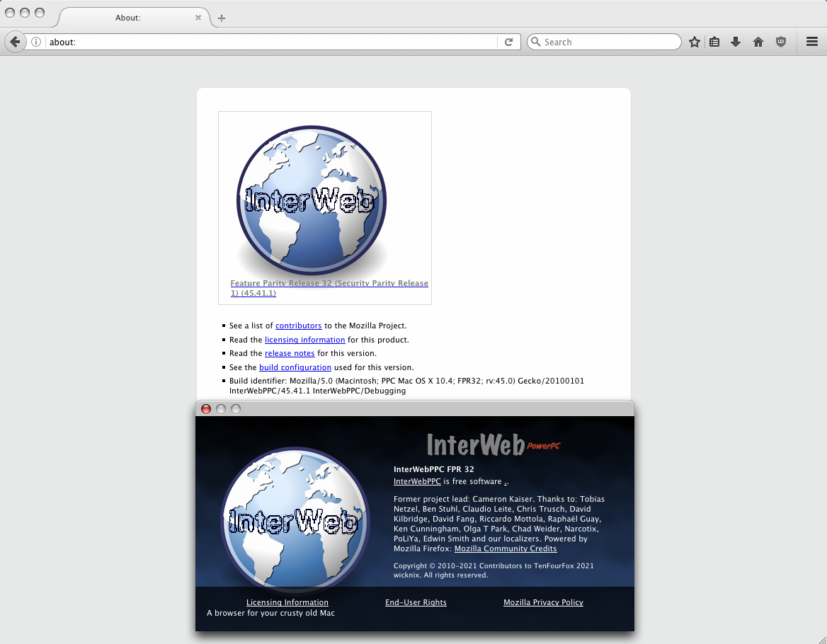Open the InterWebPPC link in about dialog
The height and width of the screenshot is (644, 827).
click(417, 481)
